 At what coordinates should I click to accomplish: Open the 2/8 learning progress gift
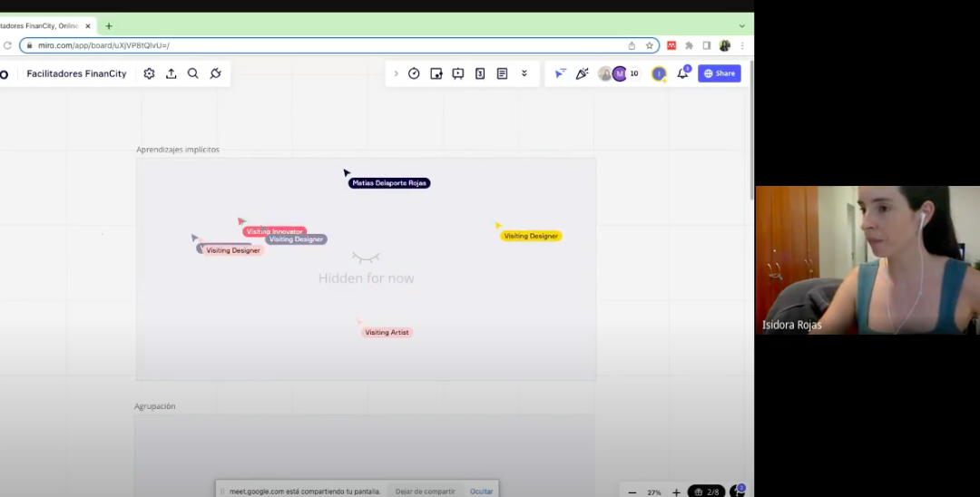click(x=707, y=492)
